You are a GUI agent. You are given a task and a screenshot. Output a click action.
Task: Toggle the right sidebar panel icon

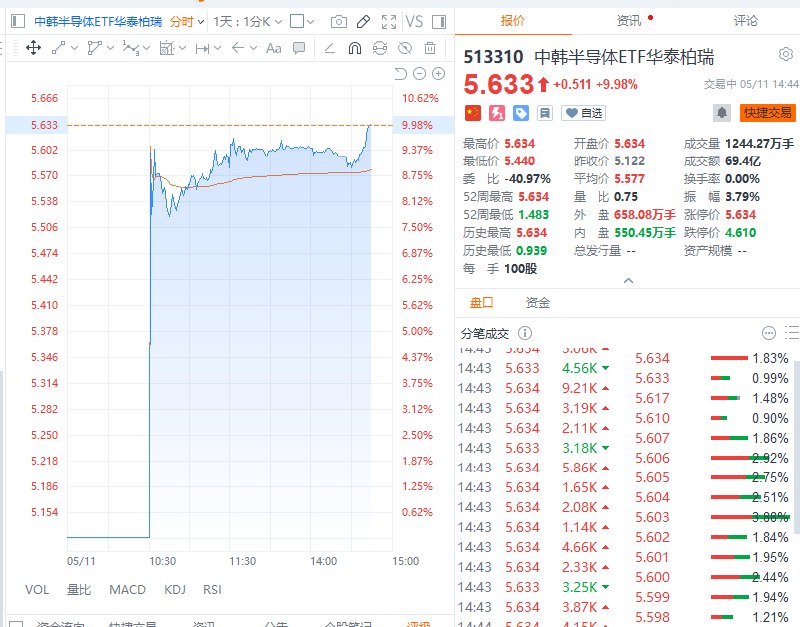(439, 21)
